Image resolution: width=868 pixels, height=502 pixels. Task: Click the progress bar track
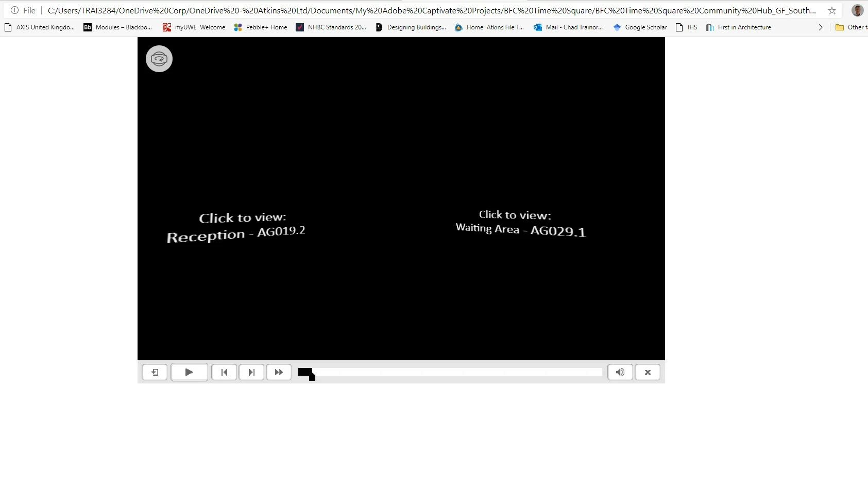450,372
